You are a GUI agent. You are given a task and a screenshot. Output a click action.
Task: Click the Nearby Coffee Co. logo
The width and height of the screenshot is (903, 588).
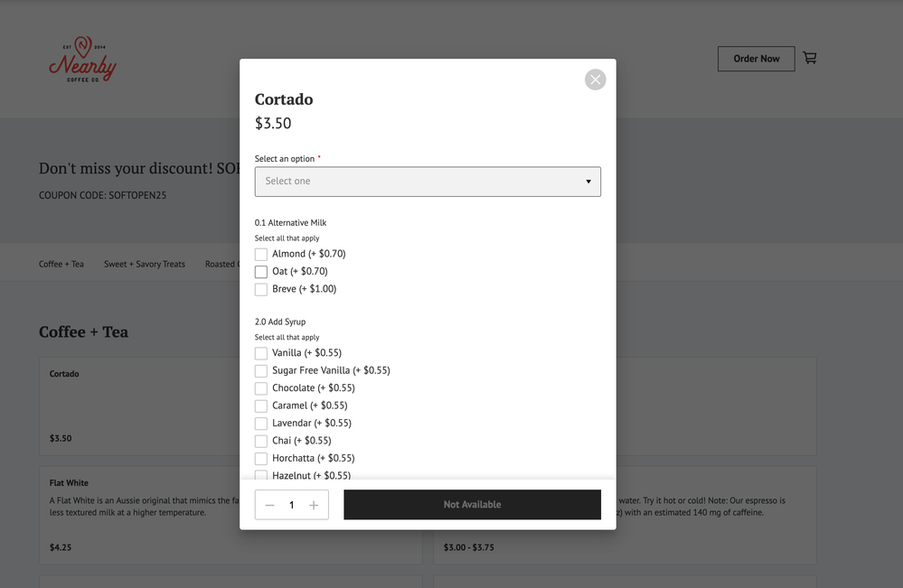click(82, 60)
